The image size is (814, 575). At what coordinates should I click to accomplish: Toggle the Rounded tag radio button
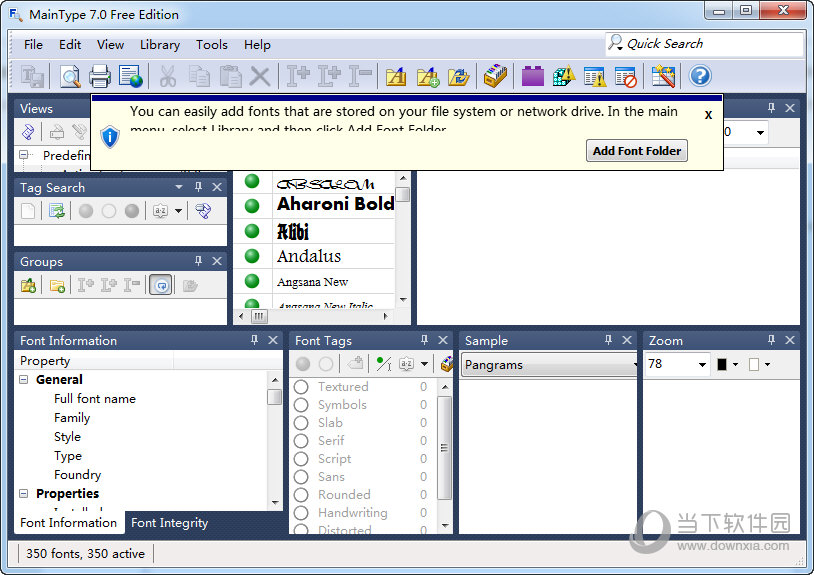pos(301,495)
